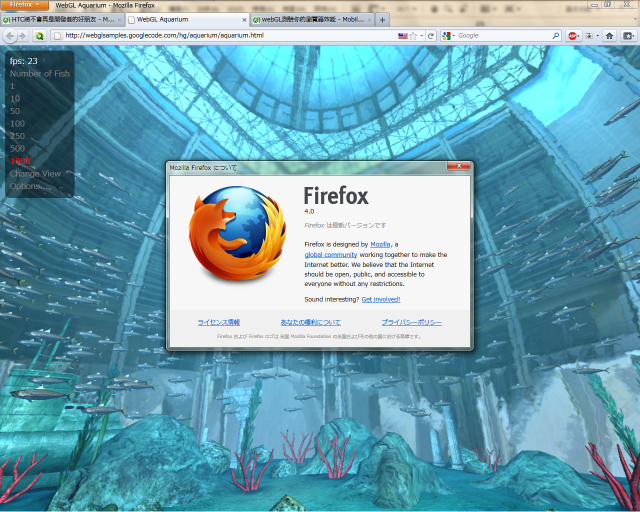Click the search magnifier icon
640x512 pixels.
(x=556, y=36)
